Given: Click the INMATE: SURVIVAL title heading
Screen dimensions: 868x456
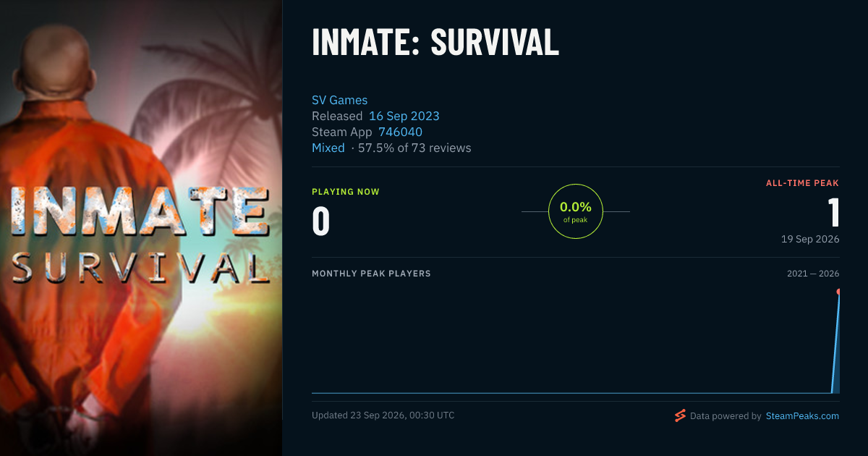Looking at the screenshot, I should tap(435, 42).
